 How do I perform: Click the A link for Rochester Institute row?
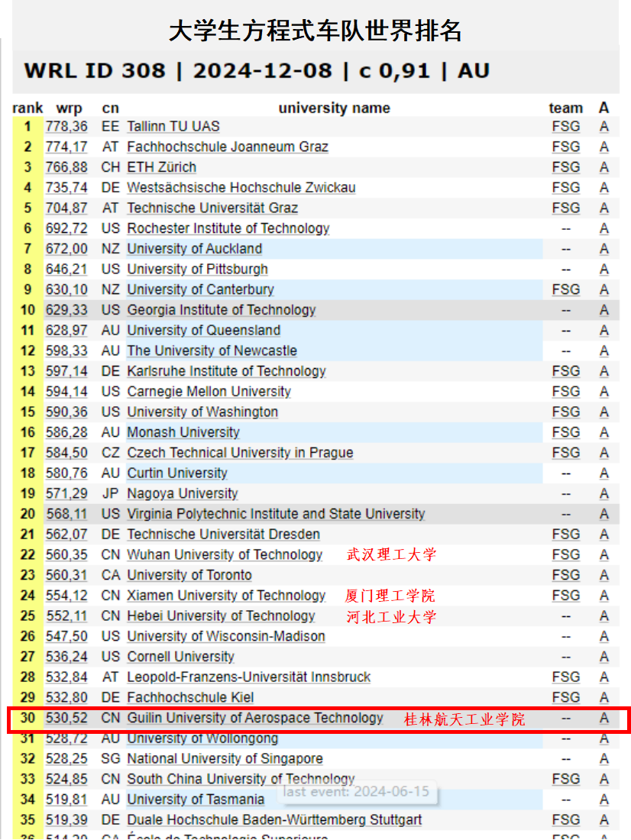(603, 228)
